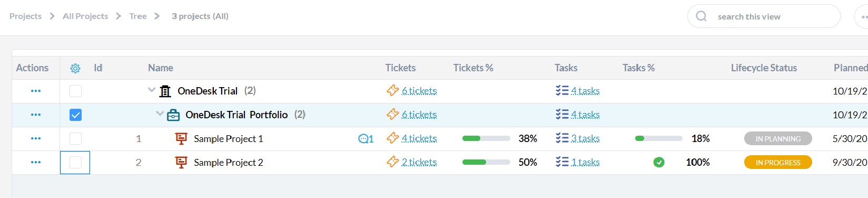Viewport: 868px width, 198px height.
Task: Collapse the OneDesk Trial tree node
Action: [152, 90]
